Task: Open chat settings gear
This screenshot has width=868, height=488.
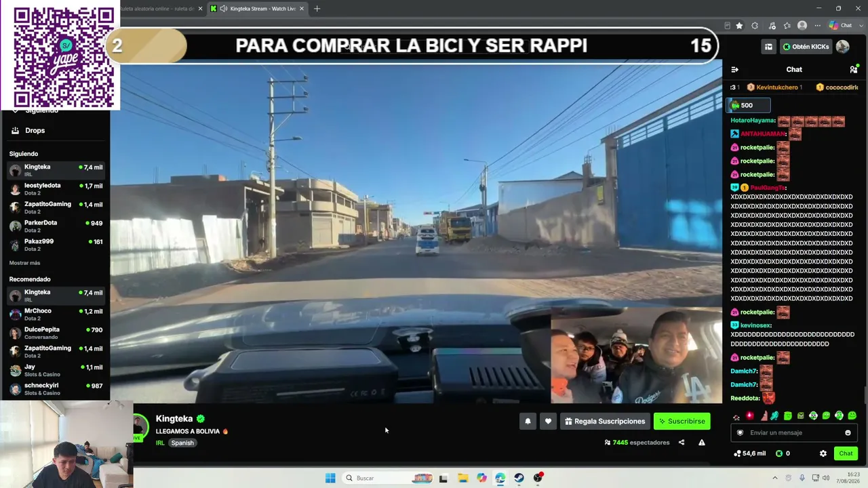Action: point(823,453)
